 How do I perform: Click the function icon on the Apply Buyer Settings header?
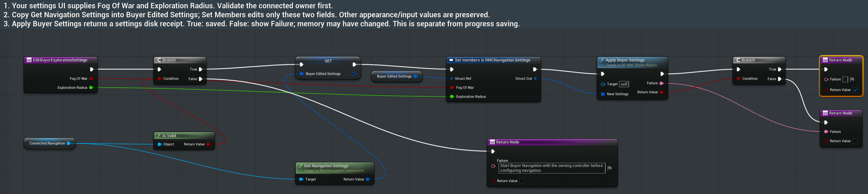(x=602, y=60)
